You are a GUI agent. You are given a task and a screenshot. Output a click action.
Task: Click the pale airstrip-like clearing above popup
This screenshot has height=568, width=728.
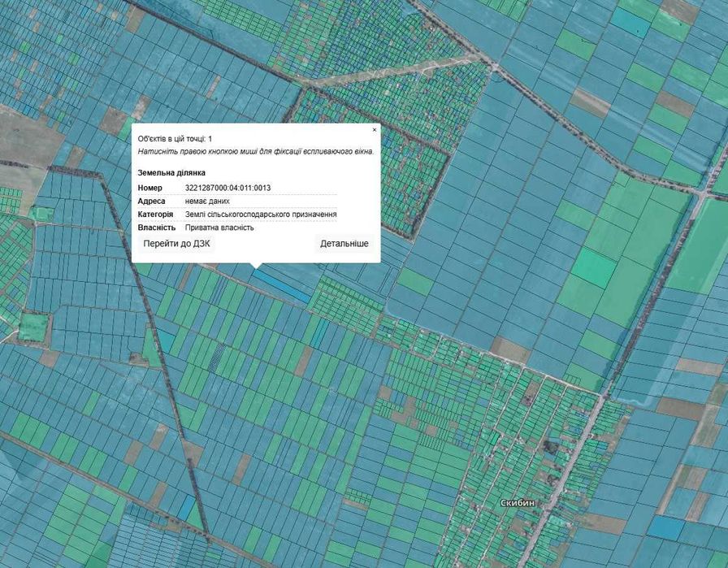tap(390, 73)
